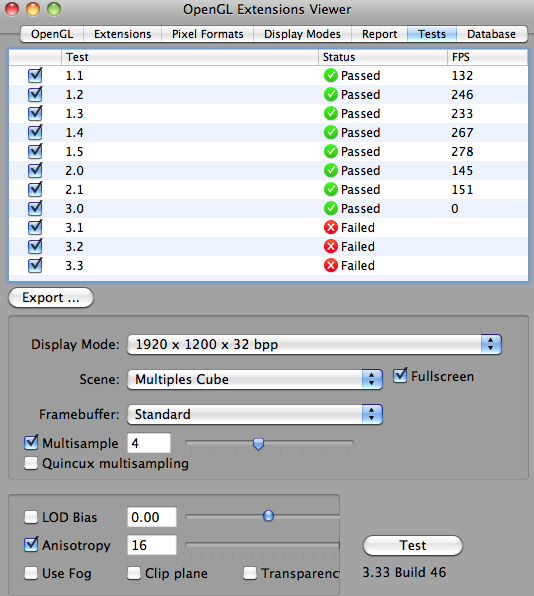Switch to the OpenGL tab
The image size is (534, 596).
point(52,34)
